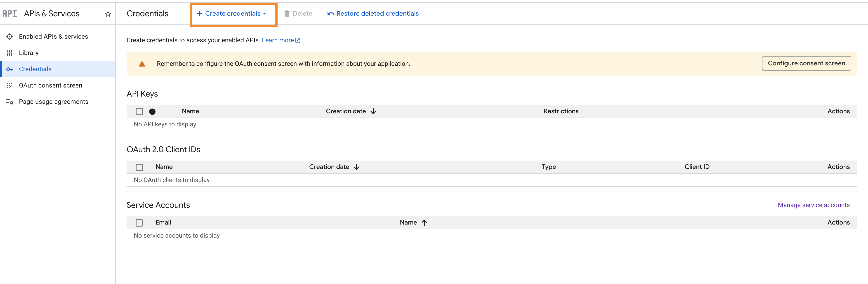Click Actions header in API Keys table
This screenshot has height=284, width=868.
[x=838, y=111]
